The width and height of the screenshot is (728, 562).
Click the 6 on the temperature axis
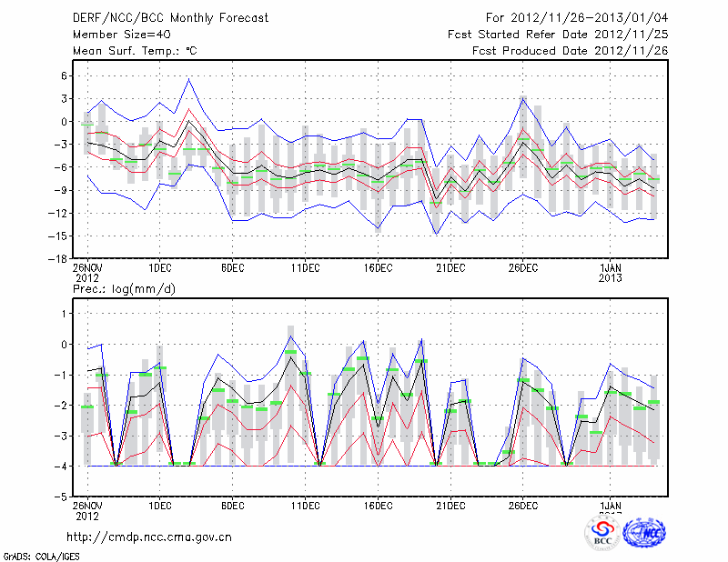(62, 75)
